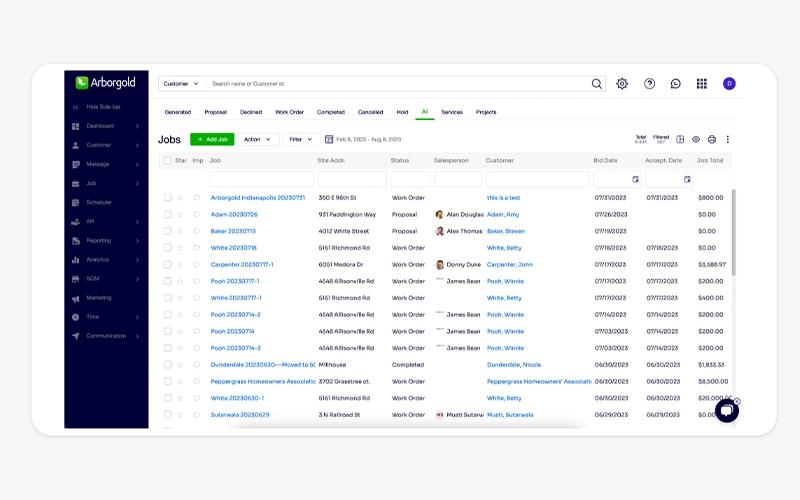Click the vertical scrollbar of jobs table
This screenshot has height=500, width=800.
pyautogui.click(x=734, y=233)
